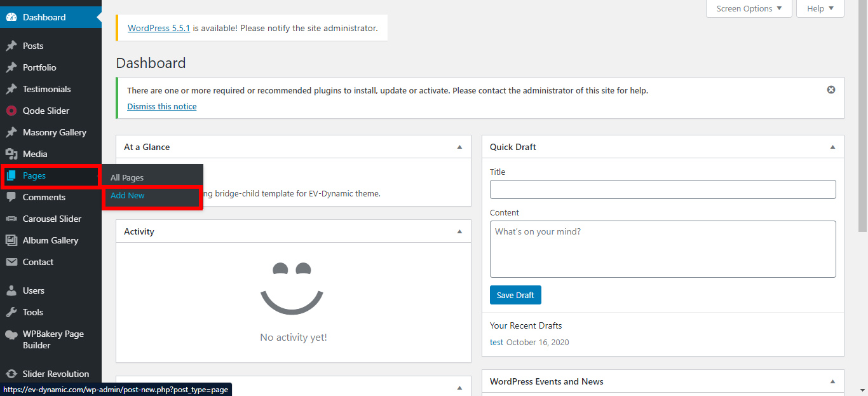Open Carousel Slider menu item
Viewport: 868px width, 396px height.
[x=51, y=219]
